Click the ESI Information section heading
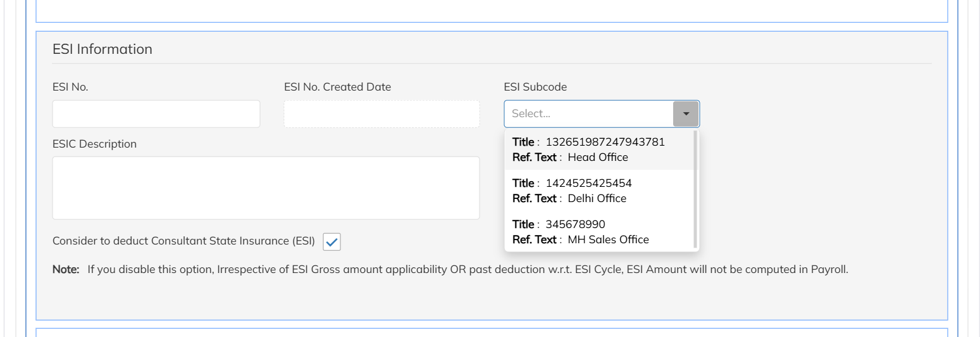This screenshot has height=337, width=980. (x=102, y=49)
